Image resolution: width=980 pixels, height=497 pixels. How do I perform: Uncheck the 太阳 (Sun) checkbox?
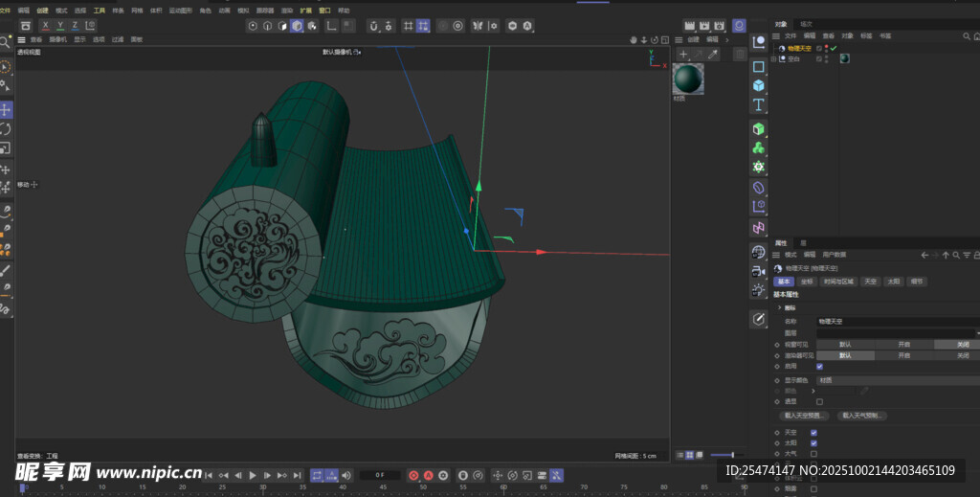[x=813, y=443]
